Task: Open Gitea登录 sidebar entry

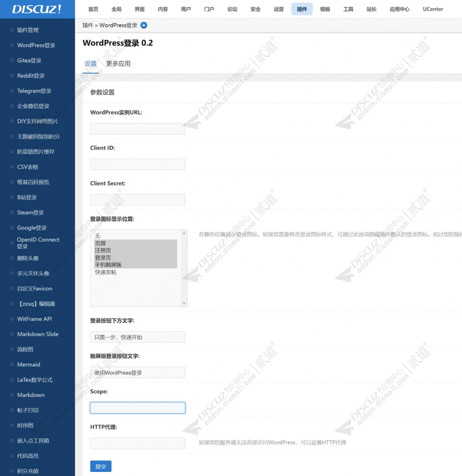Action: 29,60
